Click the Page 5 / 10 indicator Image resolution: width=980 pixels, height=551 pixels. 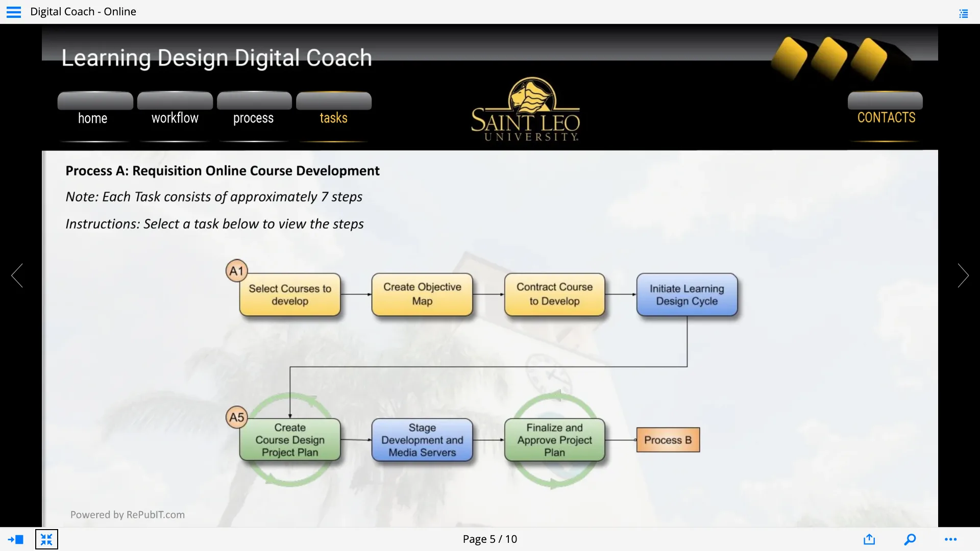[x=489, y=539]
